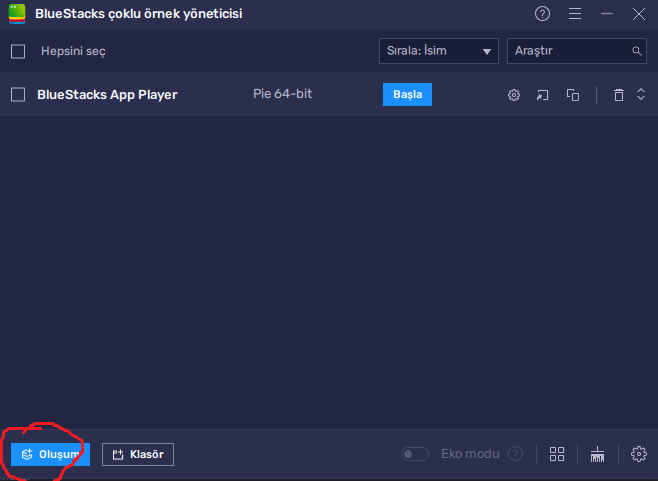Click the magnifier icon in search box
The width and height of the screenshot is (658, 481).
click(637, 51)
